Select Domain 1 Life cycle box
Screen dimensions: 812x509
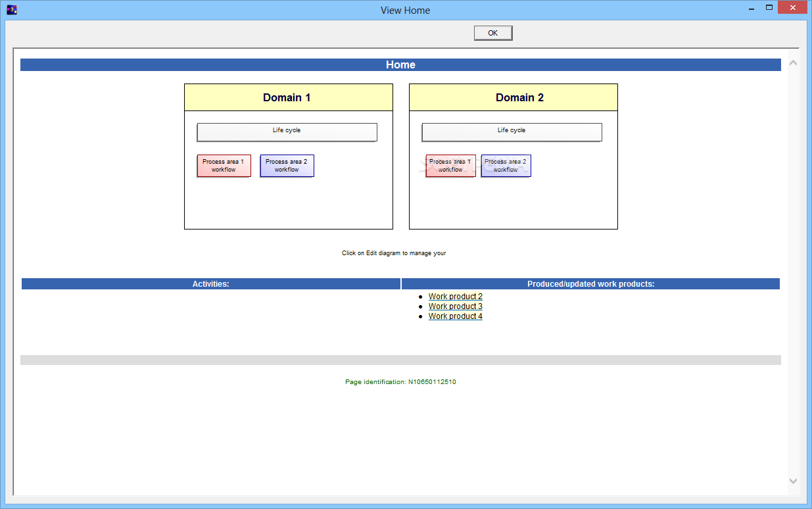tap(287, 132)
